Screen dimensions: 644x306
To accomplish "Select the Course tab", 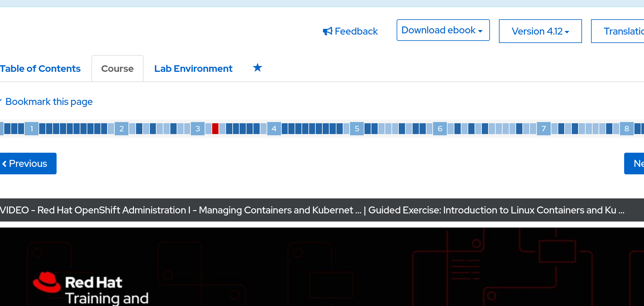I will [x=117, y=69].
